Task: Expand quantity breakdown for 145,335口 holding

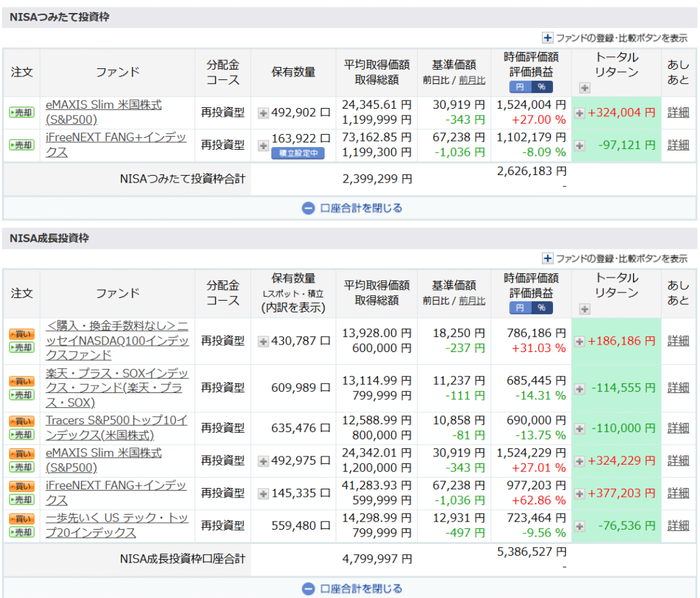Action: [263, 493]
